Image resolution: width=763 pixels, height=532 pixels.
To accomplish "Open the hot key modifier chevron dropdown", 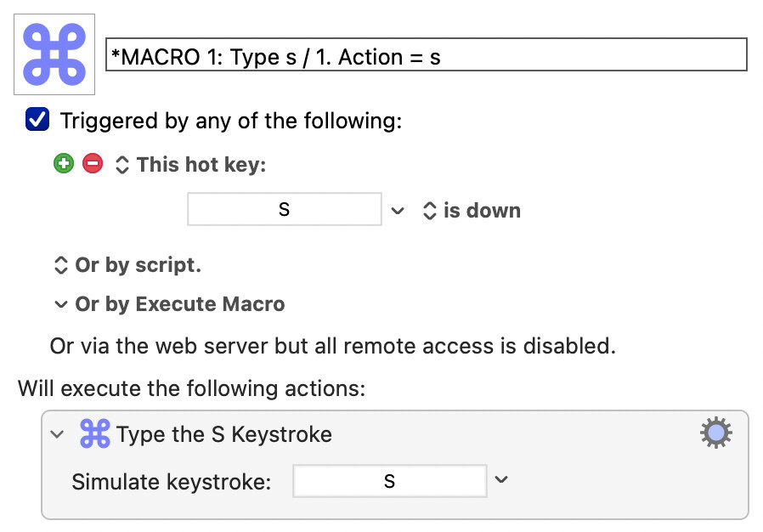I will 398,211.
